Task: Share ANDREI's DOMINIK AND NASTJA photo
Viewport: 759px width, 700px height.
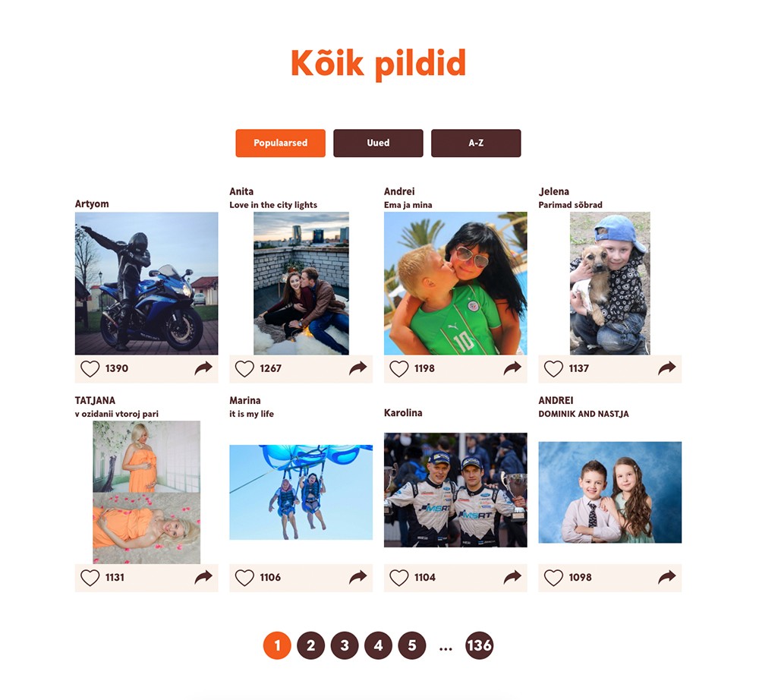Action: 666,577
